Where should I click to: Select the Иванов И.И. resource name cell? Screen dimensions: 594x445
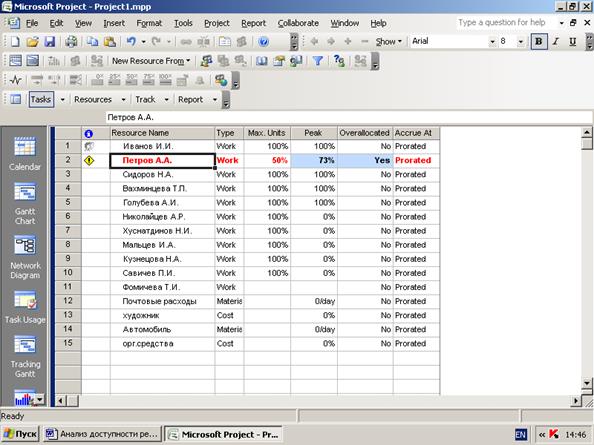(163, 147)
